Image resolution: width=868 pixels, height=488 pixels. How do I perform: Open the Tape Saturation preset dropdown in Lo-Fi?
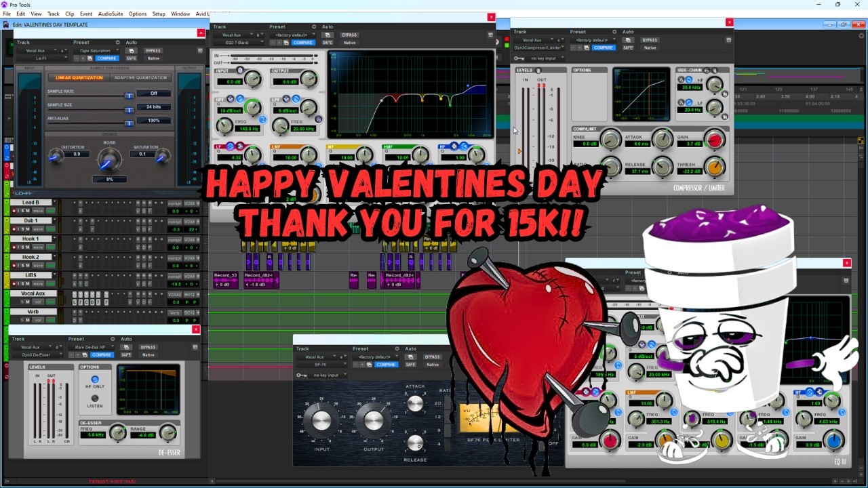click(x=96, y=51)
